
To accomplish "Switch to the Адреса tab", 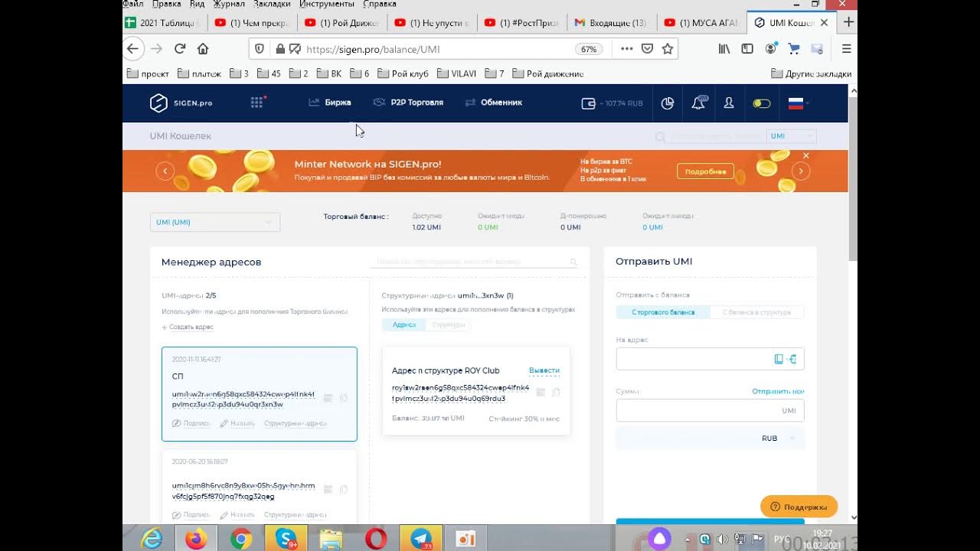I will pos(403,324).
